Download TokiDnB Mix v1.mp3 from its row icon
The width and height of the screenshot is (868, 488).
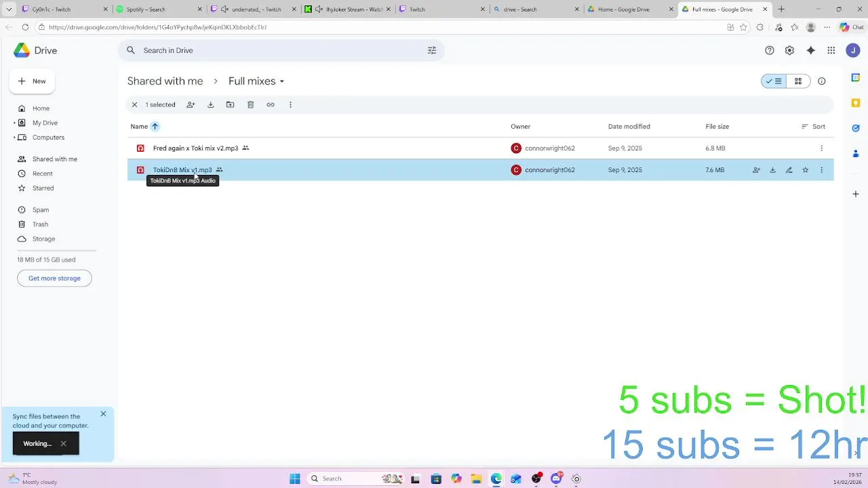pos(772,170)
